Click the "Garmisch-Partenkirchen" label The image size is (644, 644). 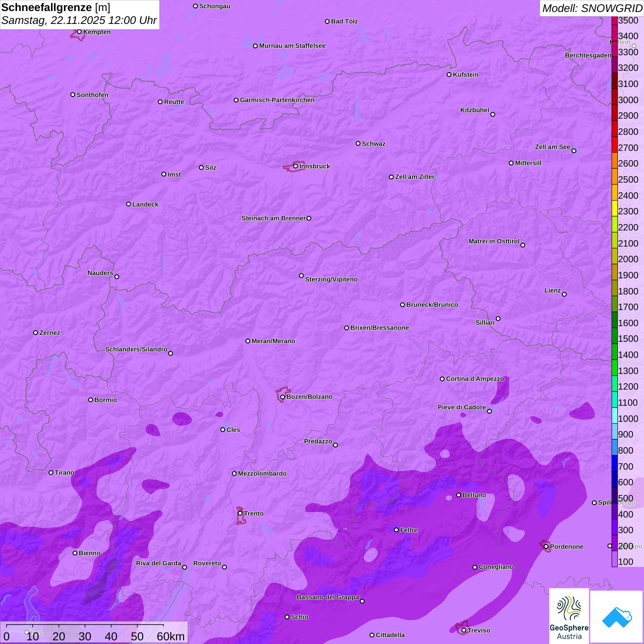click(277, 100)
